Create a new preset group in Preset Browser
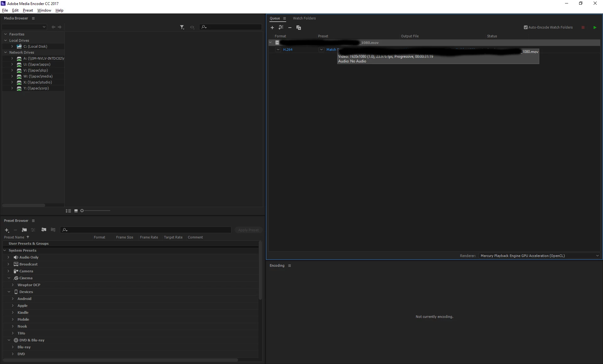 pos(24,230)
